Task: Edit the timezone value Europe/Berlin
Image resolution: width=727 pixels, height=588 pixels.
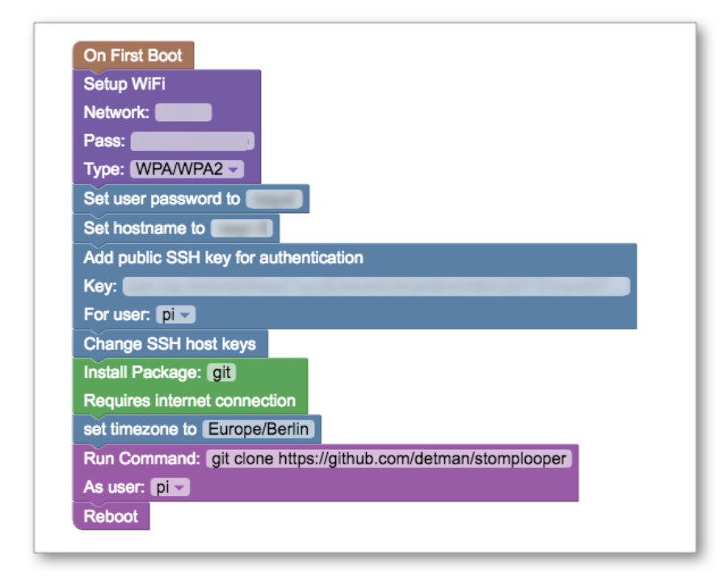Action: (x=258, y=429)
